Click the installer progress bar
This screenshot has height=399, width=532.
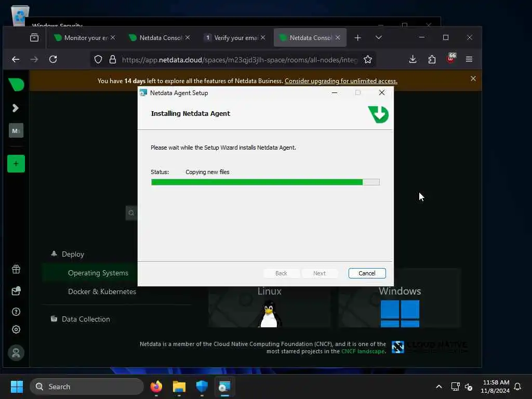pyautogui.click(x=265, y=182)
